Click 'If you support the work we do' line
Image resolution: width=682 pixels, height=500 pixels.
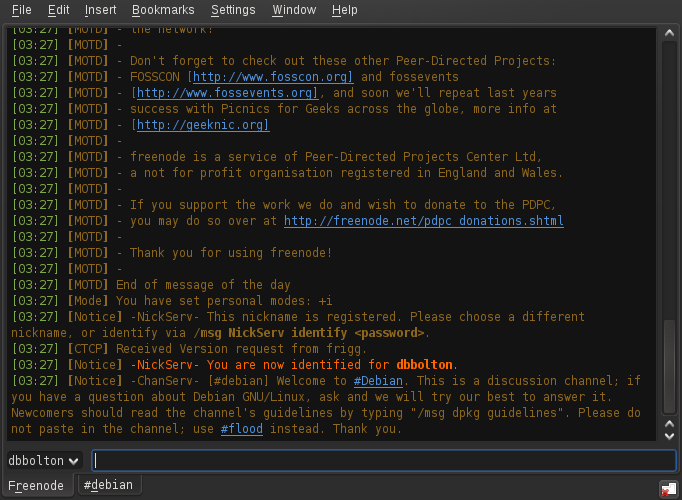point(343,205)
